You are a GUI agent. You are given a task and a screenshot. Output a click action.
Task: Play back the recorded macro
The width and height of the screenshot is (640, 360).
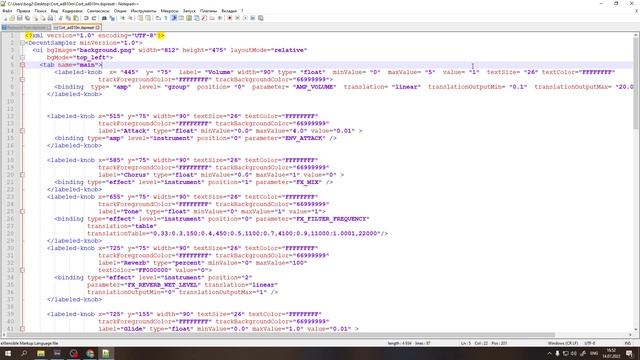click(x=245, y=18)
